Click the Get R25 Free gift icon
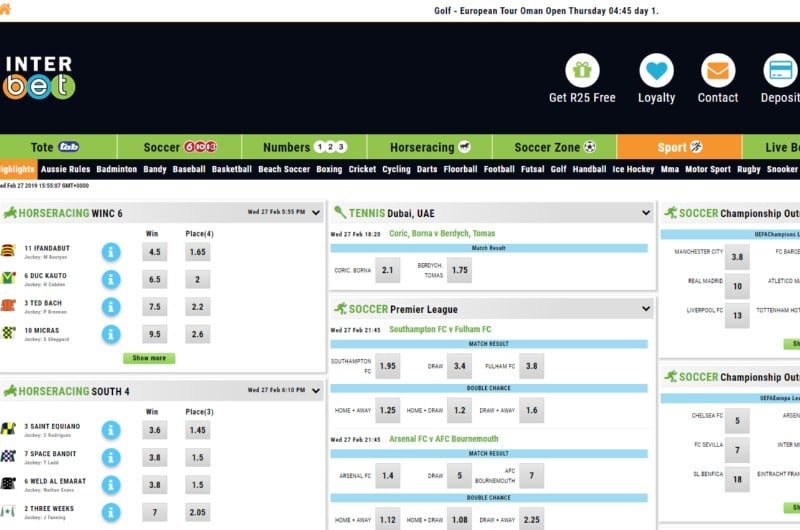The image size is (800, 530). [582, 71]
